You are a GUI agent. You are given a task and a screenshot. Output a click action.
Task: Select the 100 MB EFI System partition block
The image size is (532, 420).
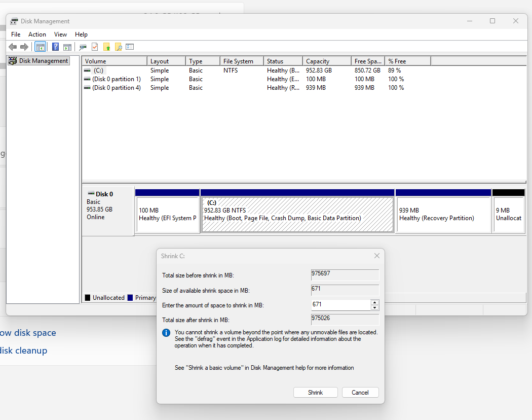pos(167,211)
